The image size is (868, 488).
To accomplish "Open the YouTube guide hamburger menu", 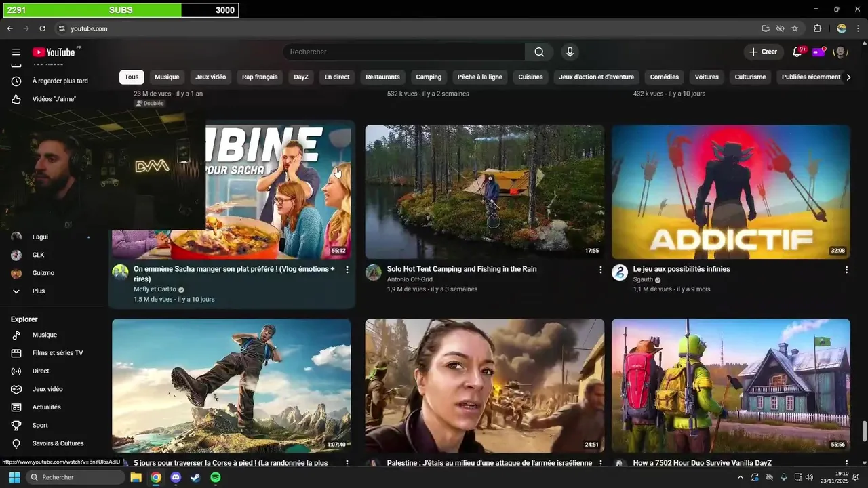I will click(x=16, y=52).
